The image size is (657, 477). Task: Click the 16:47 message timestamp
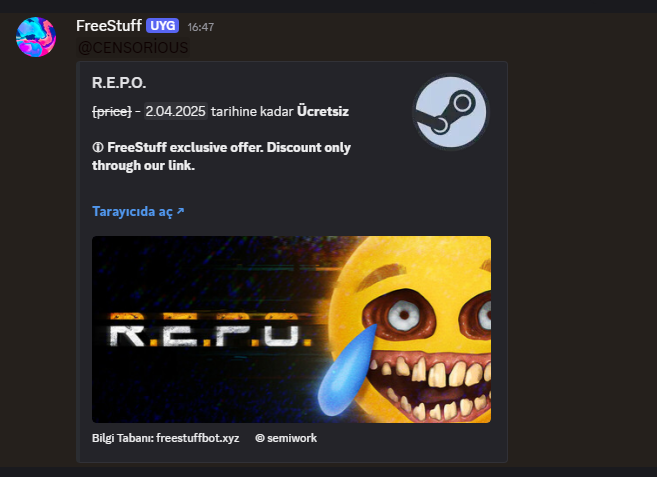click(x=200, y=27)
